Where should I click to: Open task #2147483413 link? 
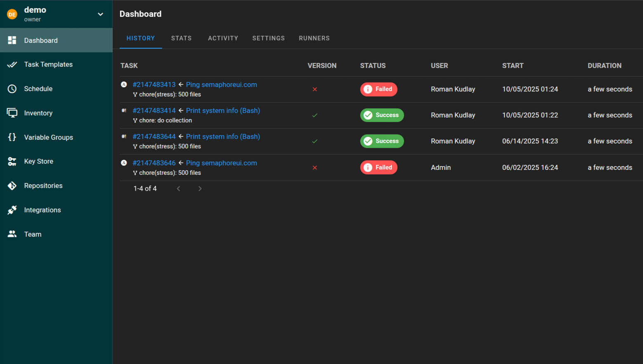[x=154, y=85]
